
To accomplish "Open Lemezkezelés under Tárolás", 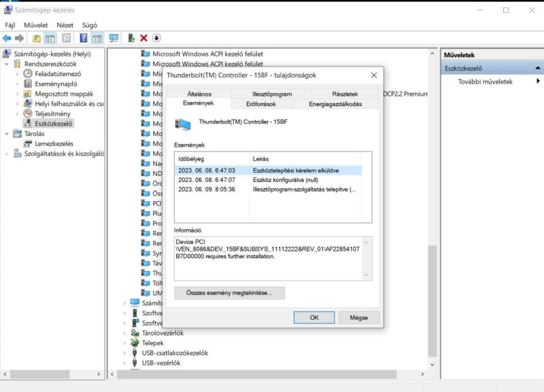I will point(54,144).
